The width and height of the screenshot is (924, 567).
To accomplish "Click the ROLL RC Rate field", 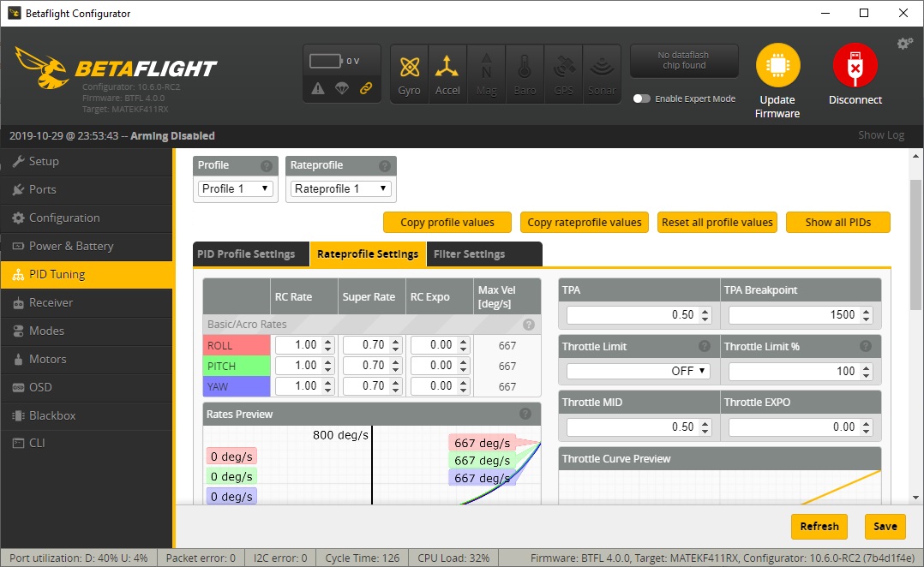I will coord(305,345).
